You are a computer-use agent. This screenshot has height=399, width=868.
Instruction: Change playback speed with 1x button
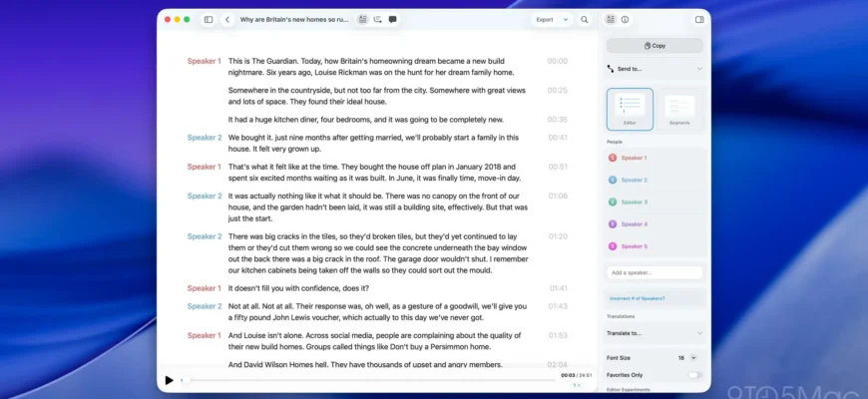(577, 385)
